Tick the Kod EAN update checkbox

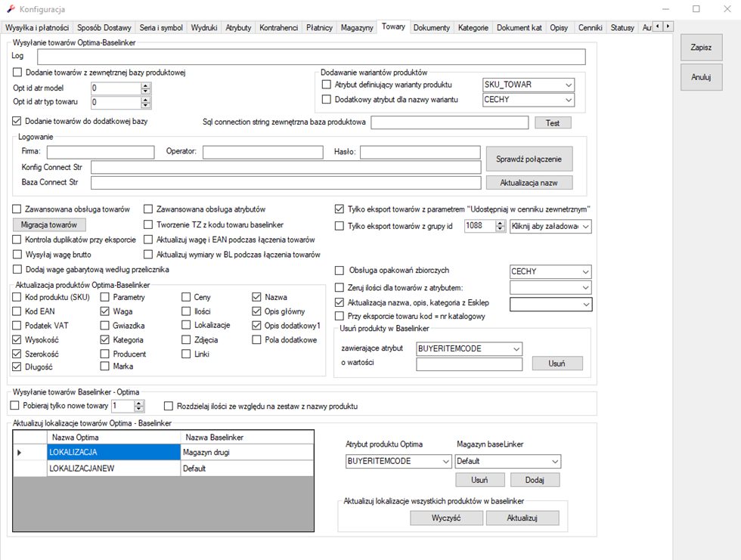pyautogui.click(x=17, y=311)
